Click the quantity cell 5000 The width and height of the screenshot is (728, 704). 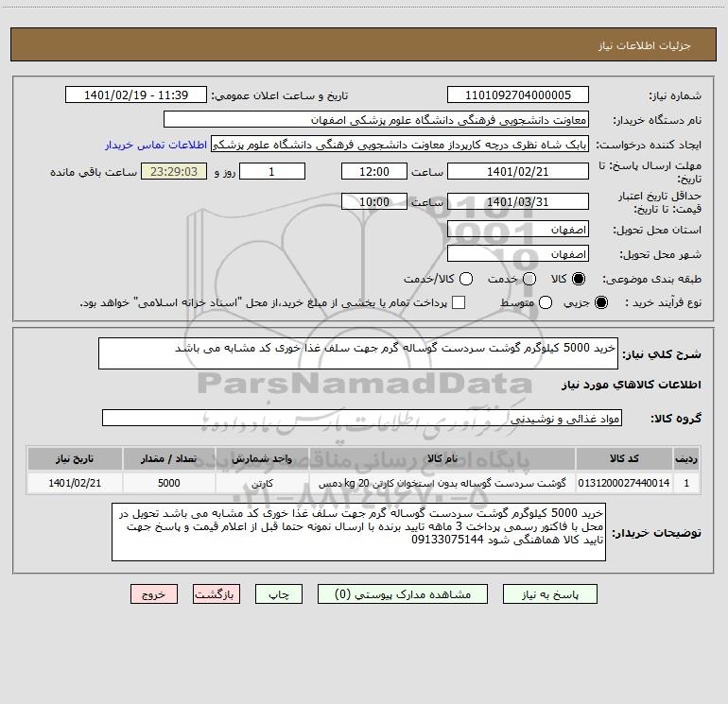(x=168, y=483)
